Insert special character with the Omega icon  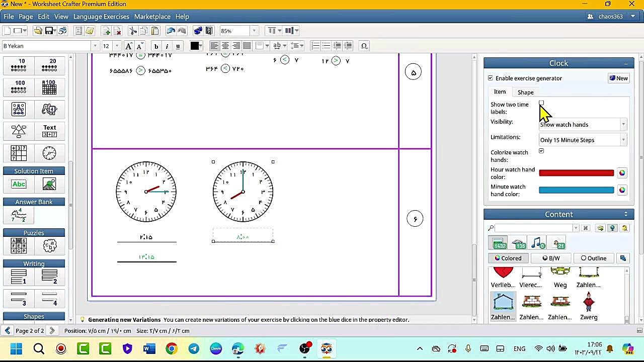[364, 46]
